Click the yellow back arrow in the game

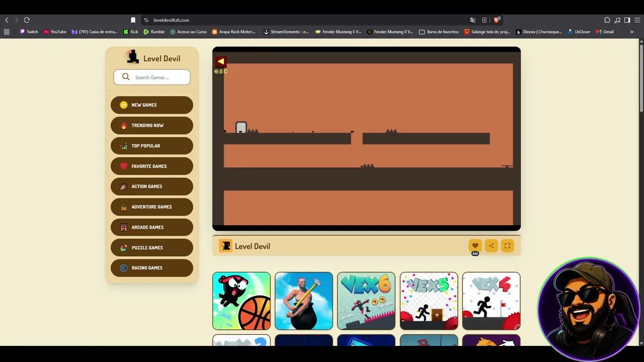(x=221, y=61)
